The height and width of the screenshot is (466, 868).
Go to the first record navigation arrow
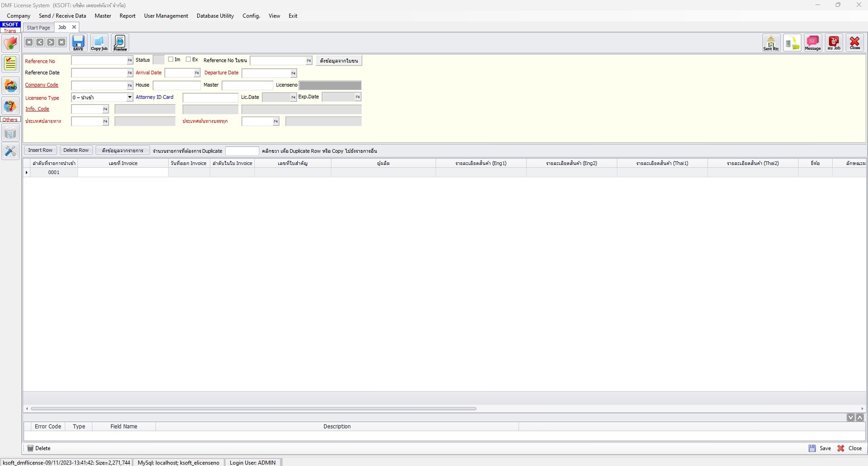[29, 42]
